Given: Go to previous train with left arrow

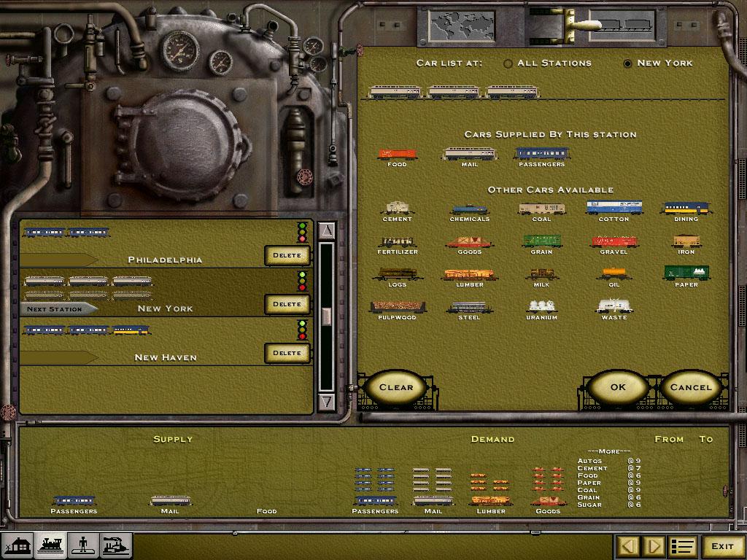Looking at the screenshot, I should click(x=627, y=546).
